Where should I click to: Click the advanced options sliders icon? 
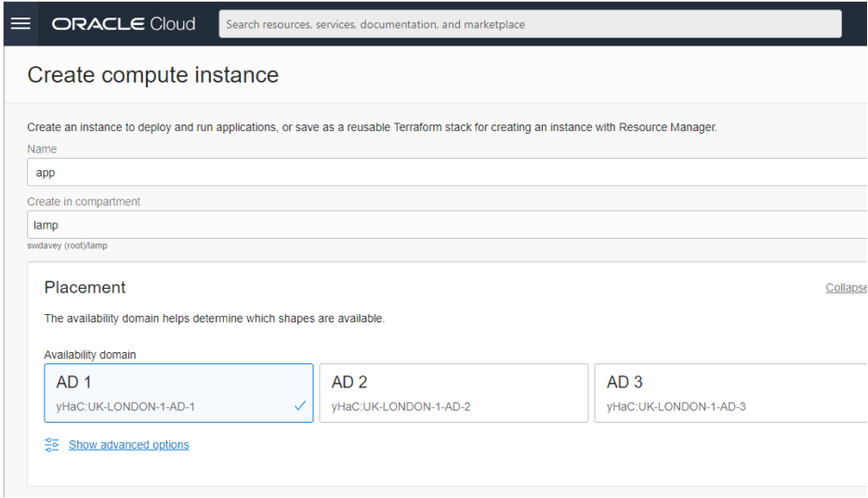[52, 445]
